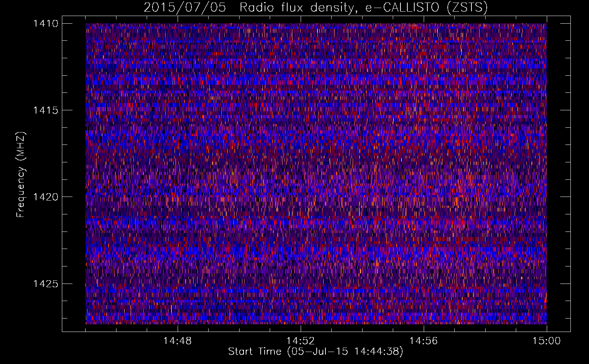The width and height of the screenshot is (589, 364).
Task: Select the 1420 frequency tick label
Action: click(x=46, y=197)
